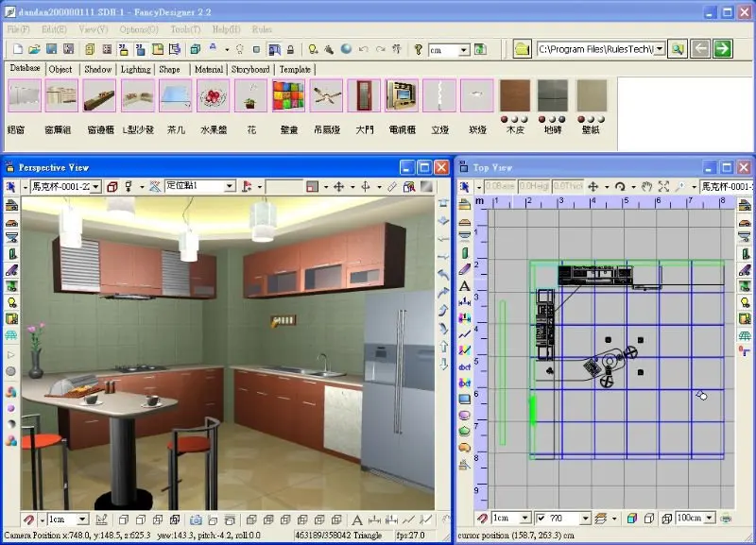Select the text A tool in Top View
Viewport: 756px width, 545px height.
coord(464,286)
